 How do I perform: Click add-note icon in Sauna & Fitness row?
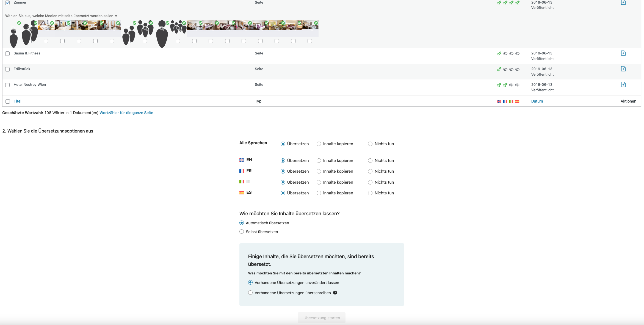click(623, 53)
